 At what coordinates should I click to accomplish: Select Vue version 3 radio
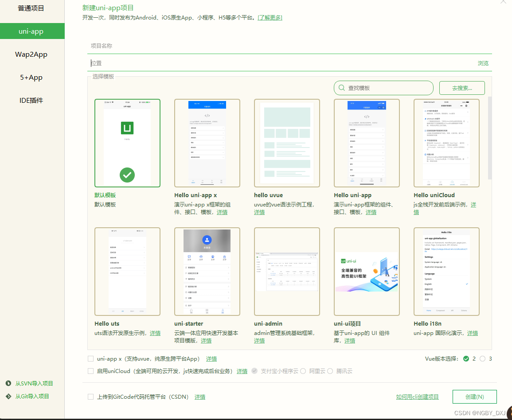coord(483,359)
